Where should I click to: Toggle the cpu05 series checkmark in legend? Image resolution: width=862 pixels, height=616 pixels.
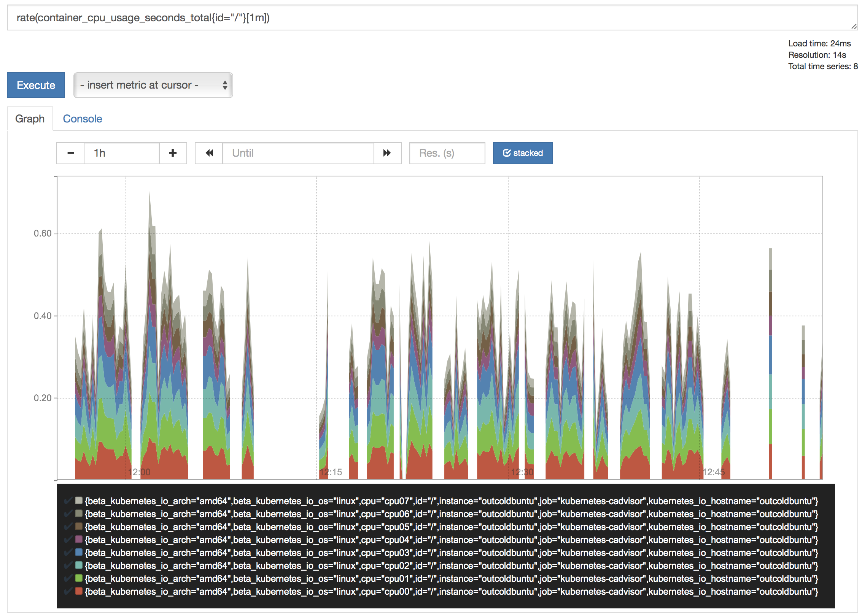[68, 527]
